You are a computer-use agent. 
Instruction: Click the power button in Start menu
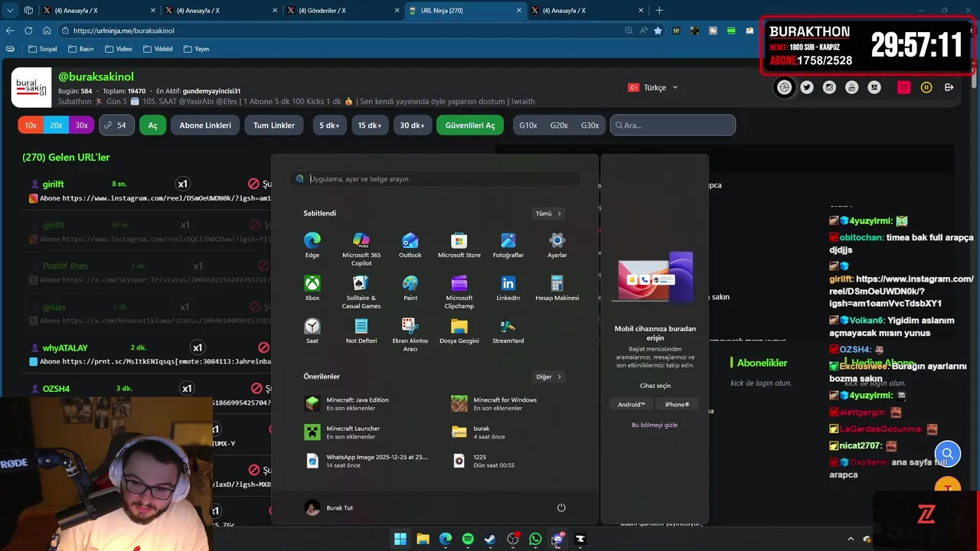pyautogui.click(x=561, y=508)
